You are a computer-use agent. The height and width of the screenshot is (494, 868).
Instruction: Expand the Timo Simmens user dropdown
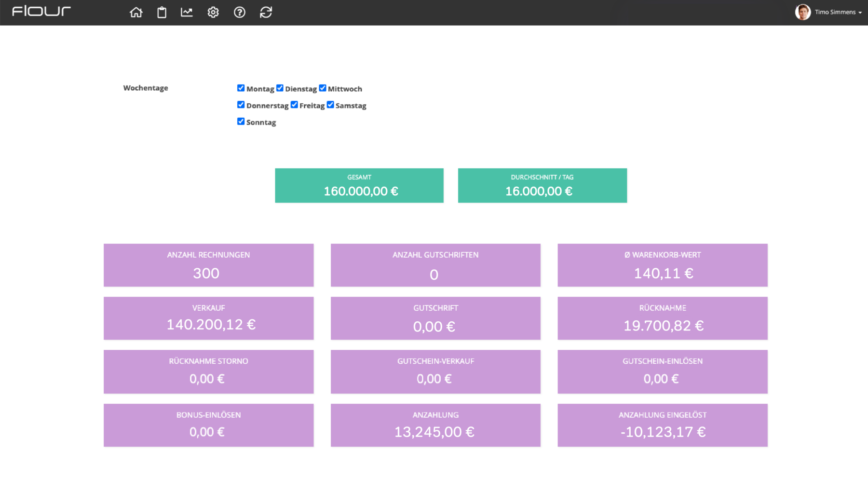(838, 12)
